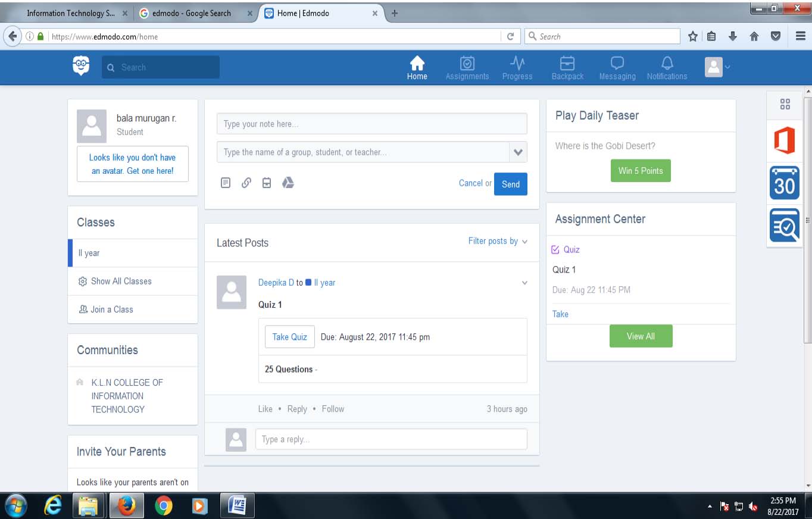Open a new tab with the plus button
The height and width of the screenshot is (519, 812).
(394, 13)
